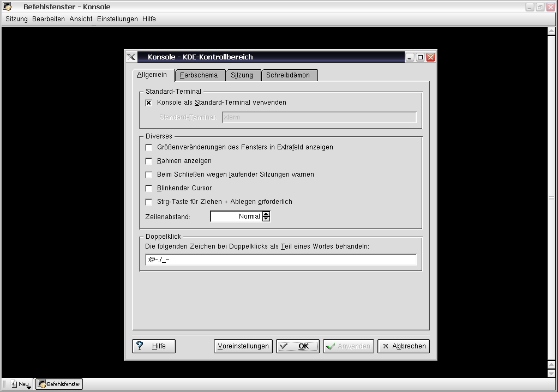
Task: Enable the Rahmen anzeigen checkbox
Action: coord(149,161)
